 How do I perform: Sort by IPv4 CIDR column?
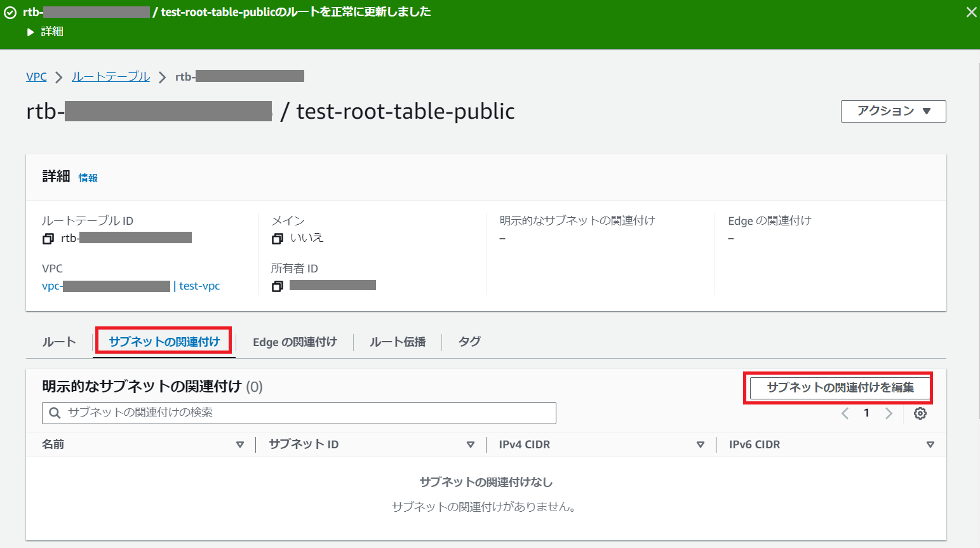click(700, 444)
